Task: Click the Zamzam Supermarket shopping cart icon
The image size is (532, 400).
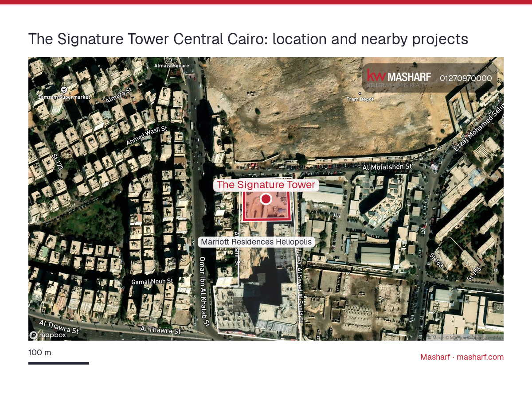Action: point(64,89)
